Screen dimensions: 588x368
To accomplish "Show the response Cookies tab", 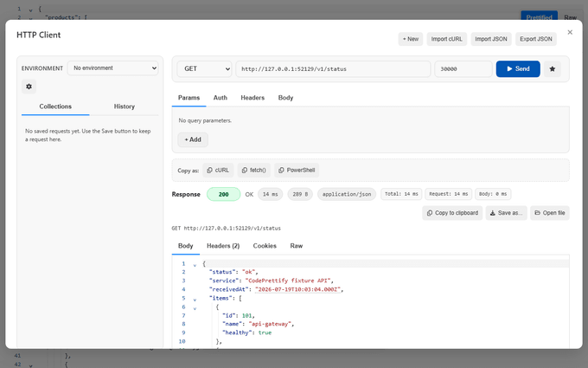I will (265, 246).
